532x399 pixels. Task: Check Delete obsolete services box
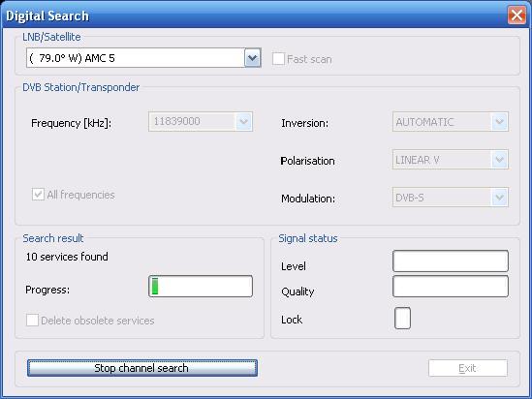(x=32, y=320)
